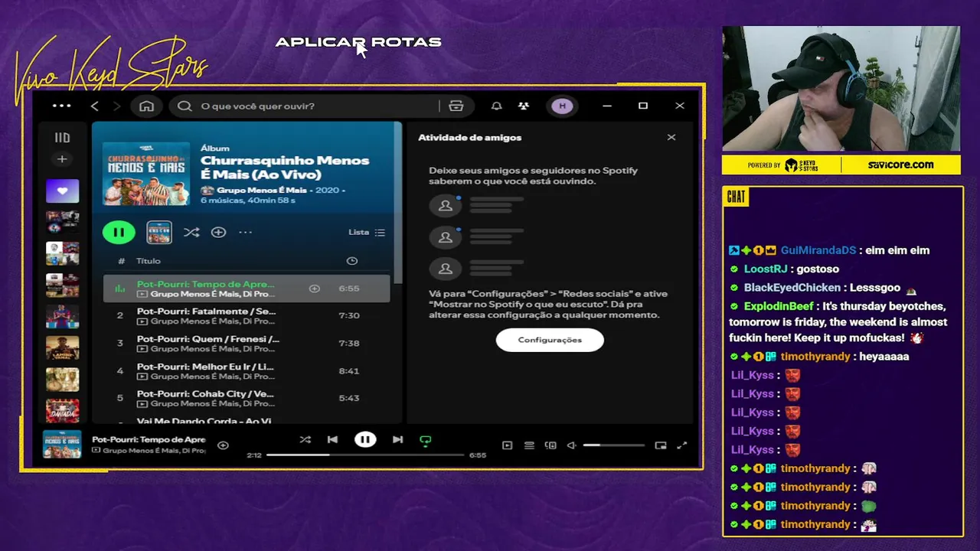Click the 'Configurações' button
This screenshot has height=551, width=980.
click(550, 340)
